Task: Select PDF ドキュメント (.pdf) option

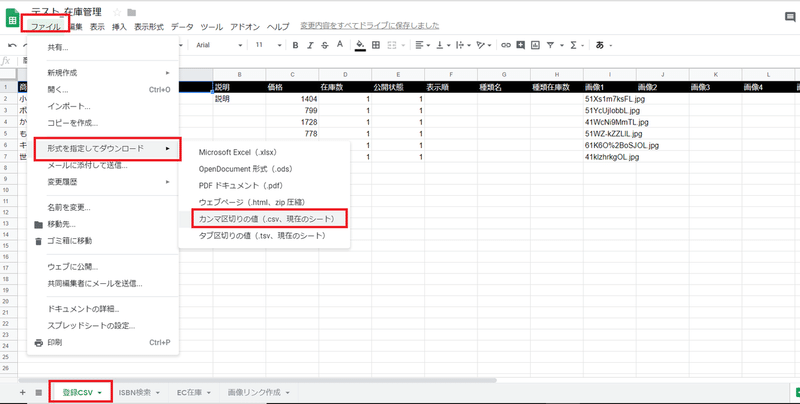Action: coord(264,185)
